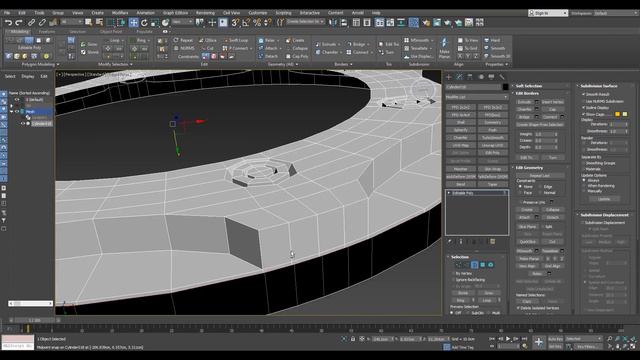Click the object color swatch beside name

505,87
